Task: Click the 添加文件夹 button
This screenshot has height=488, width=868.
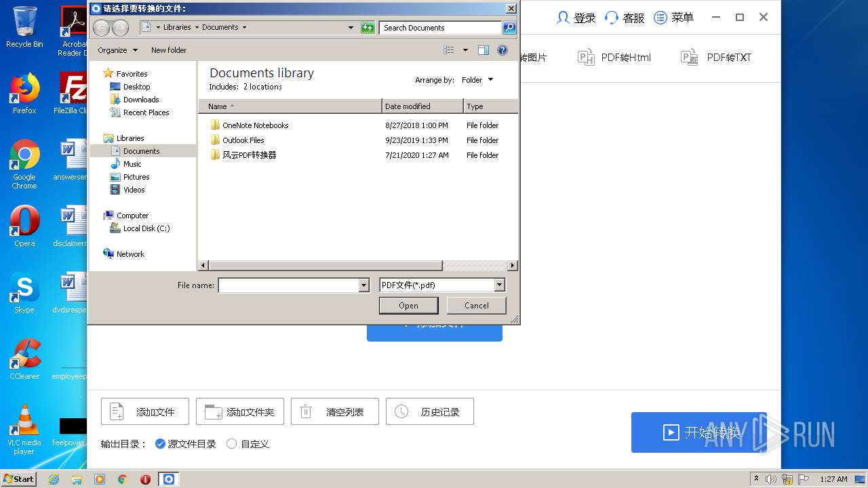Action: pos(240,411)
